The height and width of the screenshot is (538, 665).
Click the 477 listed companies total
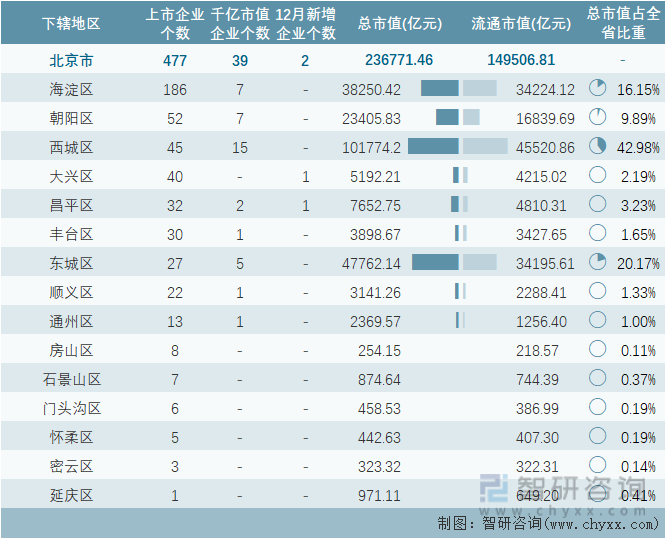tap(175, 61)
